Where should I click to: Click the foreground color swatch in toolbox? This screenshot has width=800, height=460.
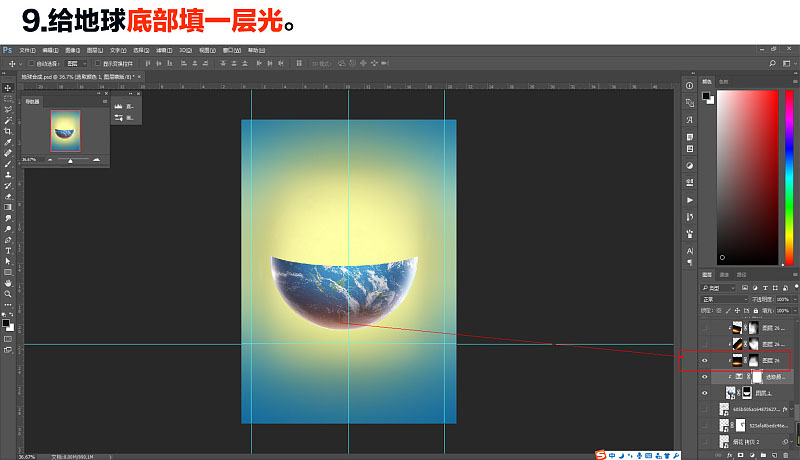(6, 323)
